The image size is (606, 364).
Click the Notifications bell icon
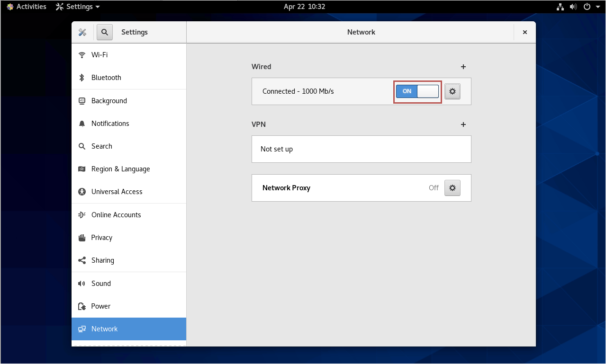coord(82,124)
